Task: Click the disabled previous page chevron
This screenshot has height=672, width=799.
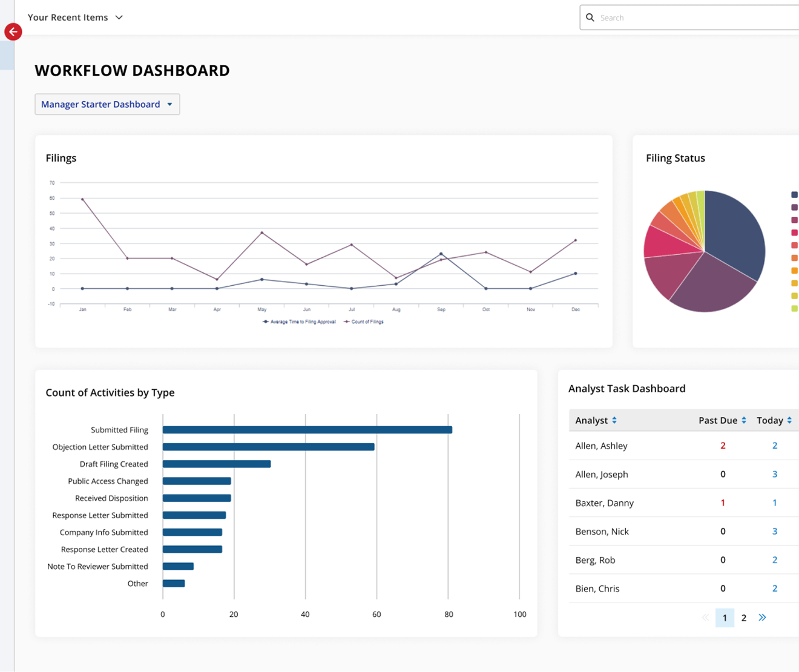Action: pos(705,618)
